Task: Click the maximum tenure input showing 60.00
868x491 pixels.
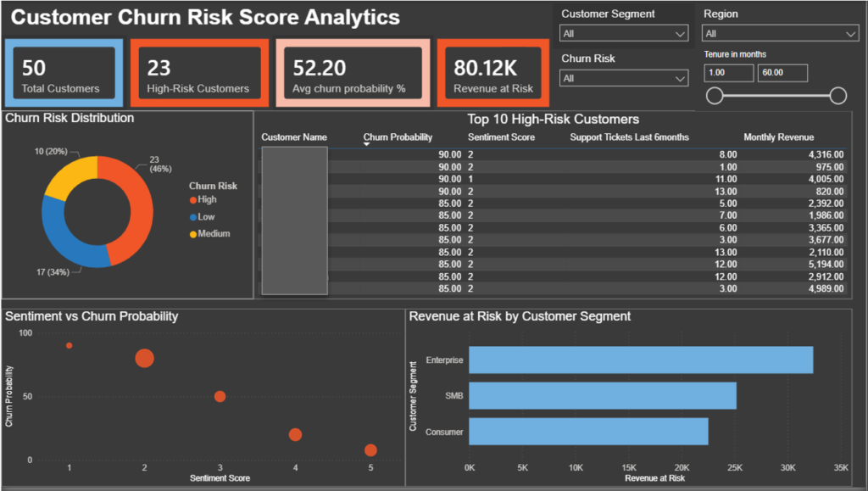Action: [x=782, y=73]
